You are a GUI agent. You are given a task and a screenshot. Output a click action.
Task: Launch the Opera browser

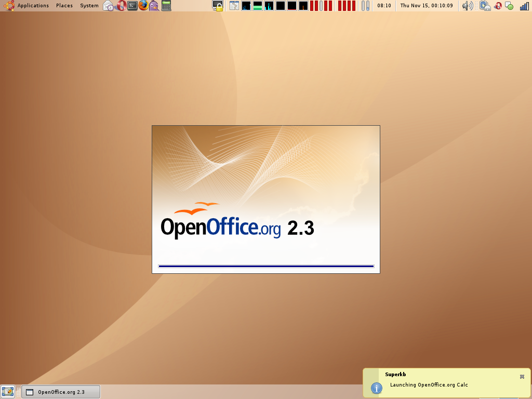point(121,6)
